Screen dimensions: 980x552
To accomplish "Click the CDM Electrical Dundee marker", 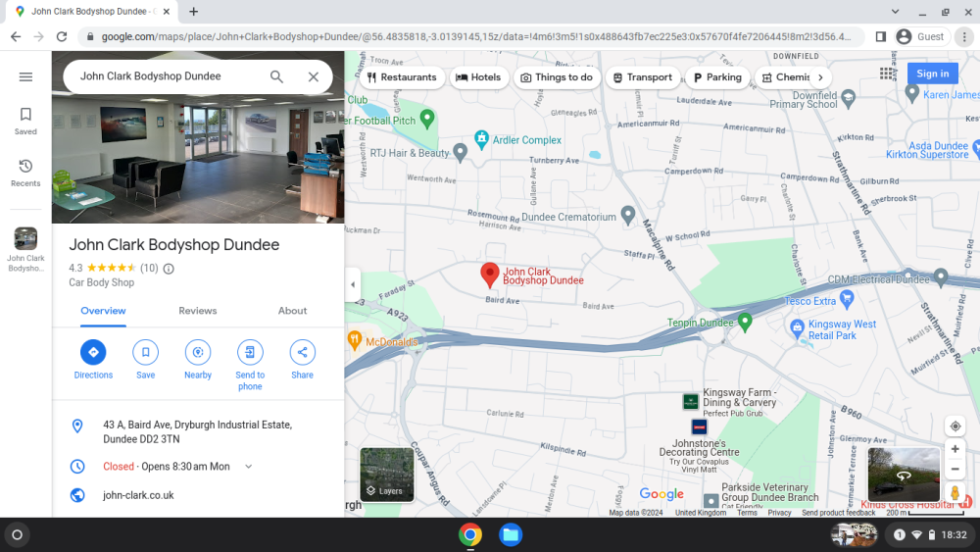I will tap(941, 276).
